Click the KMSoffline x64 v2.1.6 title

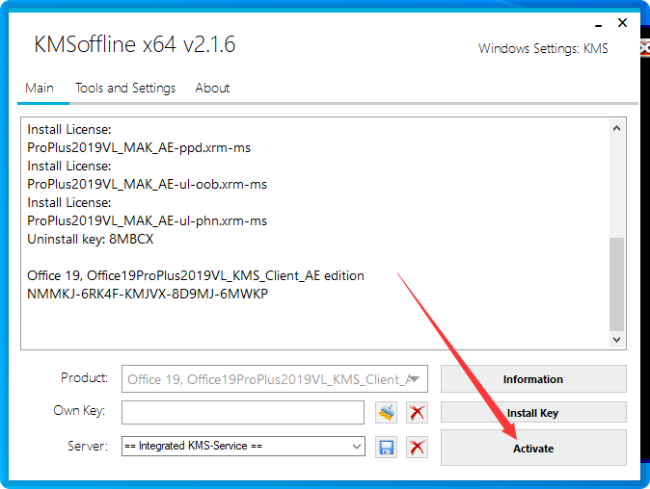135,44
